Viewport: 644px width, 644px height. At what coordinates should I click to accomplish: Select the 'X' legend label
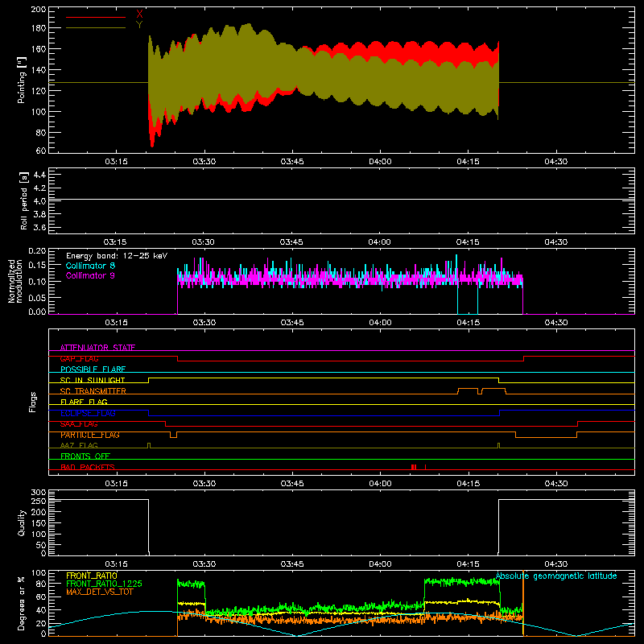(139, 14)
